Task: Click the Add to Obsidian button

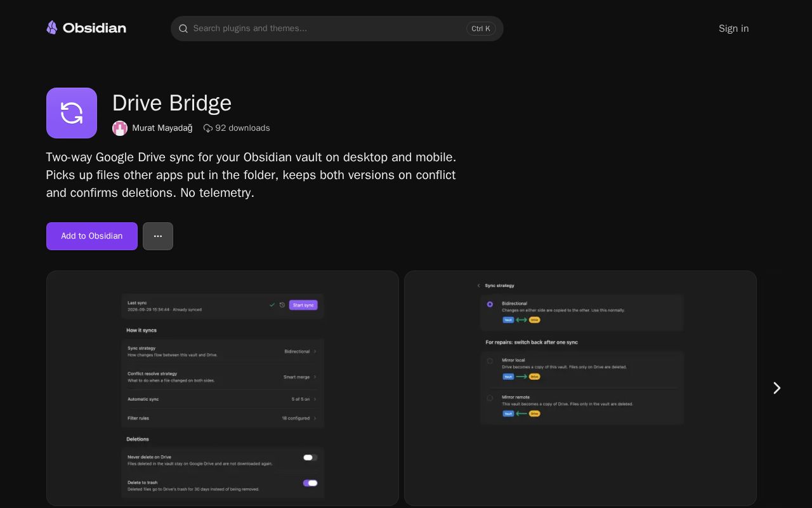Action: [x=92, y=236]
